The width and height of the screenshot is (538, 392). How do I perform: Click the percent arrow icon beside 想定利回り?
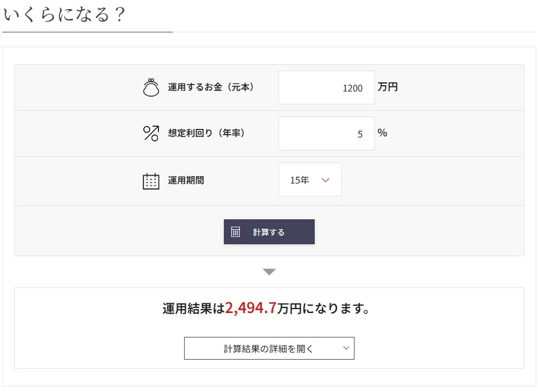pos(151,133)
